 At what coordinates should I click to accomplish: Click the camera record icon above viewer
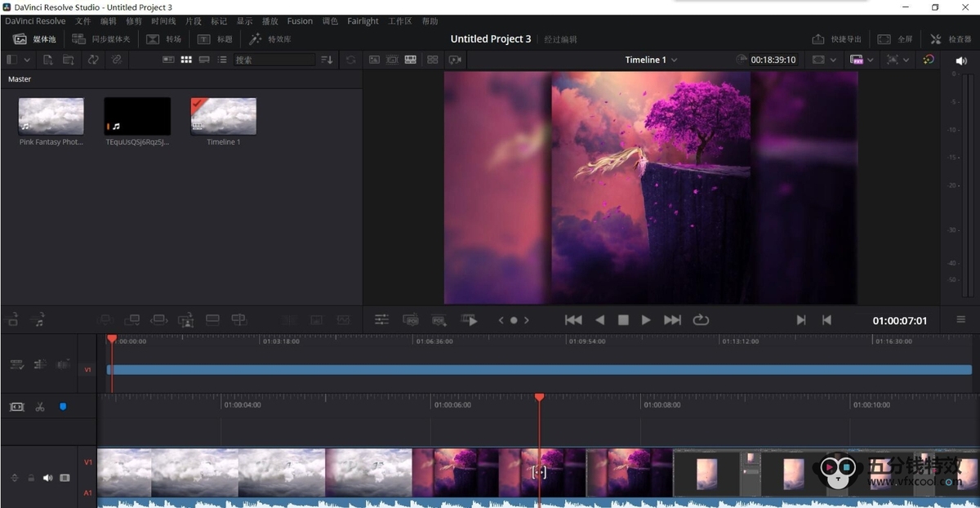pyautogui.click(x=456, y=60)
